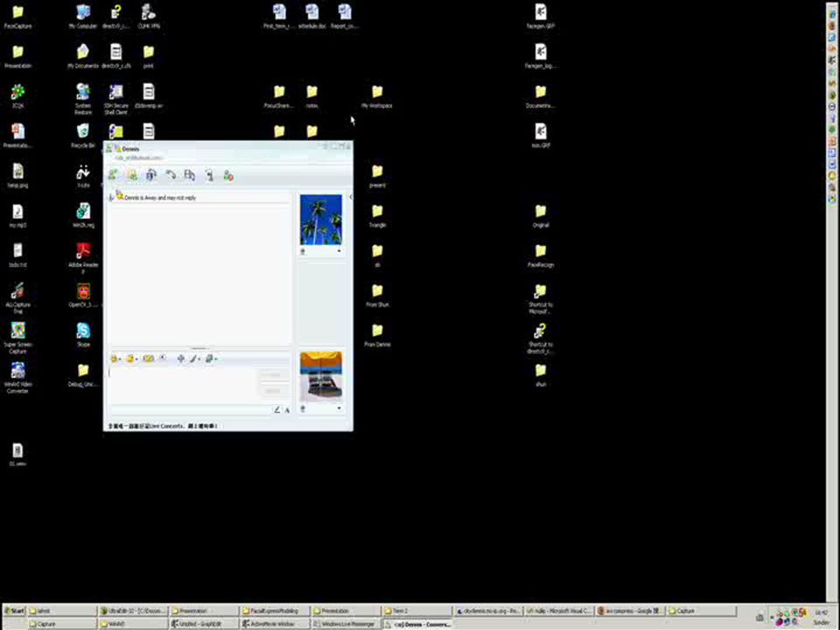The width and height of the screenshot is (840, 630).
Task: Select the Skype desktop icon
Action: (83, 335)
